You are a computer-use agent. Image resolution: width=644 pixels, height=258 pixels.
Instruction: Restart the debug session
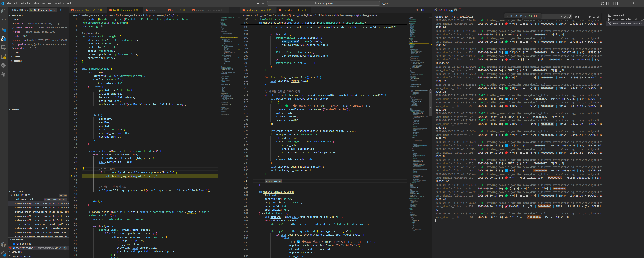pos(530,16)
